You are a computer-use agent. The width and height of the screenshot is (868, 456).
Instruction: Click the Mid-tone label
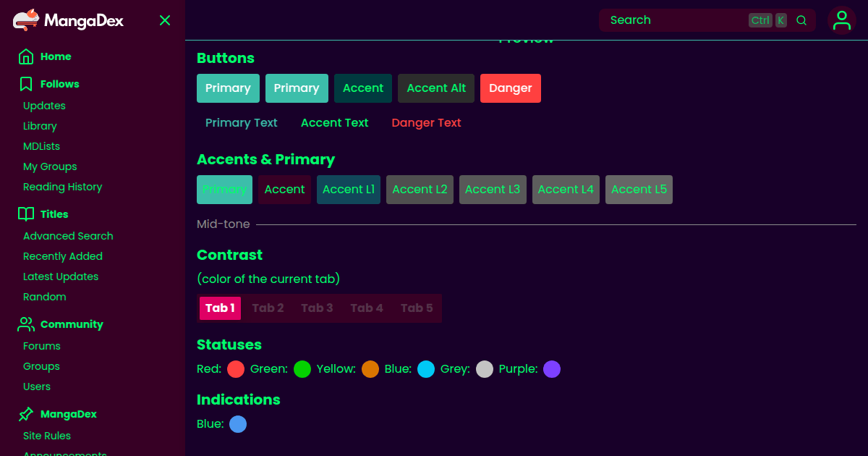[x=224, y=224]
